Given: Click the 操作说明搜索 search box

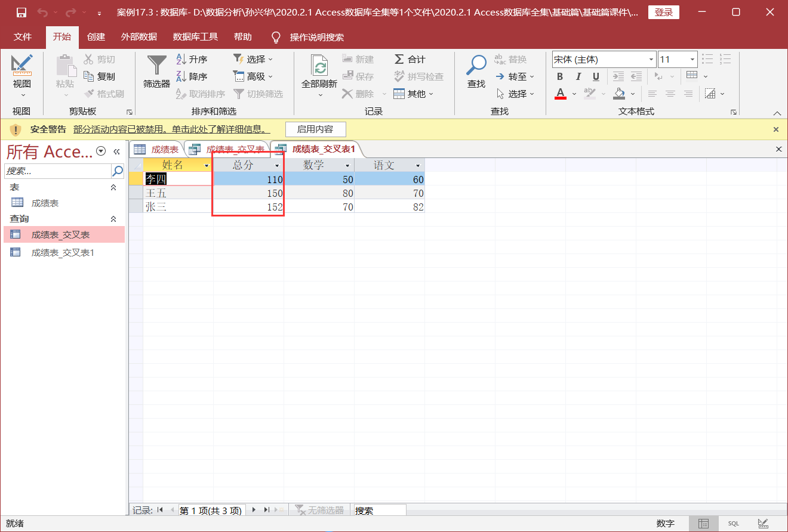Looking at the screenshot, I should point(316,37).
